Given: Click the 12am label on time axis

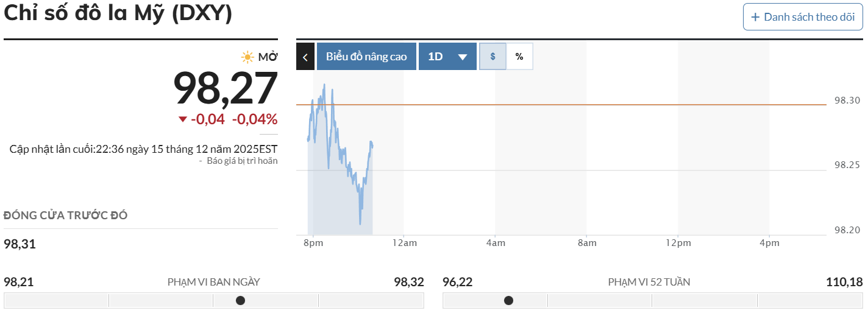Looking at the screenshot, I should coord(404,244).
